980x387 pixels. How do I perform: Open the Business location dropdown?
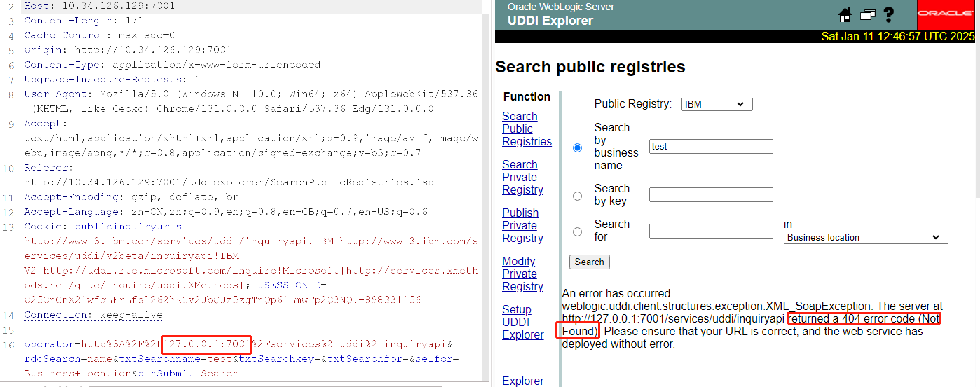(865, 237)
